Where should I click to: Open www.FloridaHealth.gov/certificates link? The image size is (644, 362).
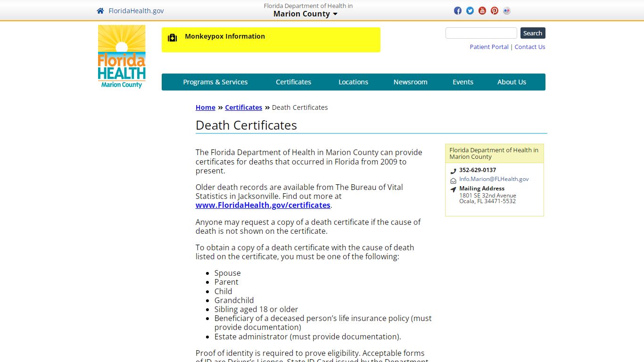coord(263,205)
